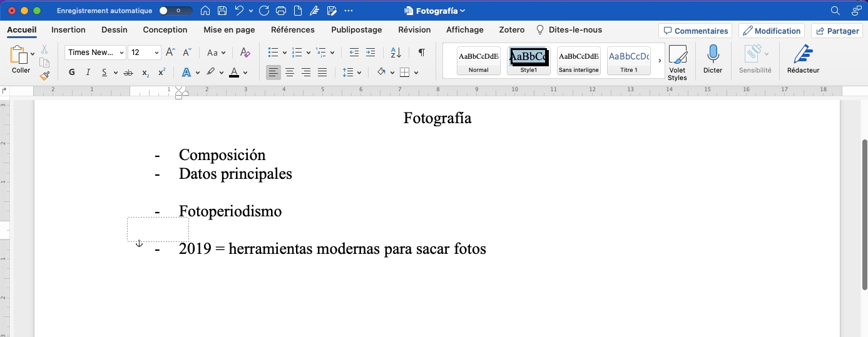The image size is (868, 337).
Task: Click the superscript x² icon
Action: [x=161, y=73]
